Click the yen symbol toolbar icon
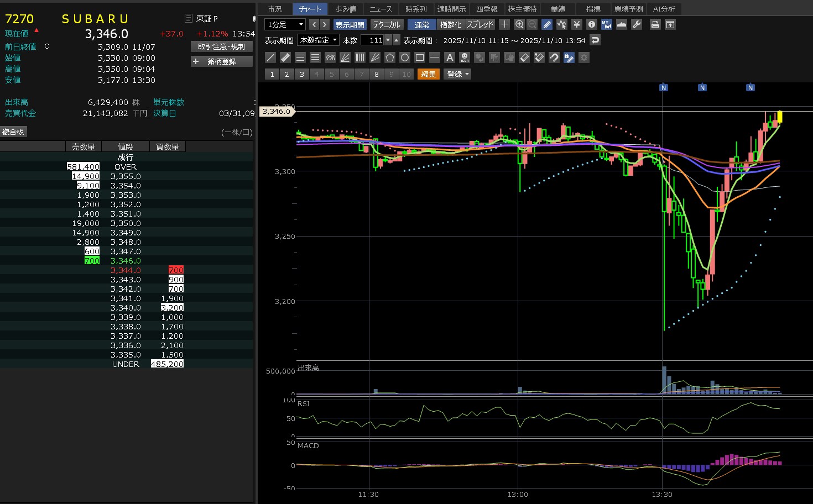The width and height of the screenshot is (813, 504). (x=577, y=24)
